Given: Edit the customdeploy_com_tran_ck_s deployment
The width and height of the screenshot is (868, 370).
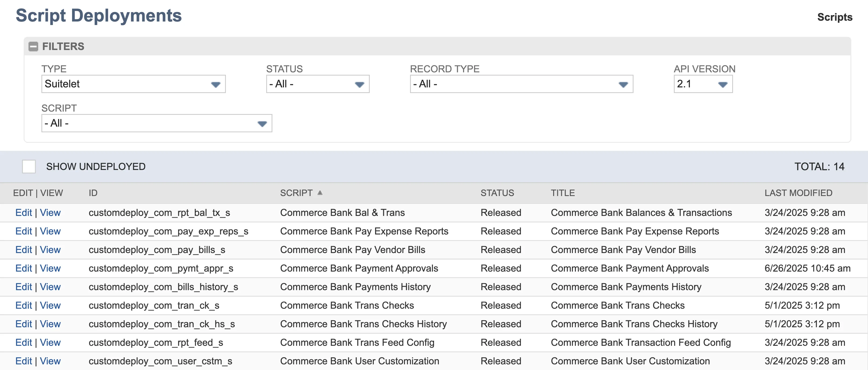Looking at the screenshot, I should click(24, 305).
